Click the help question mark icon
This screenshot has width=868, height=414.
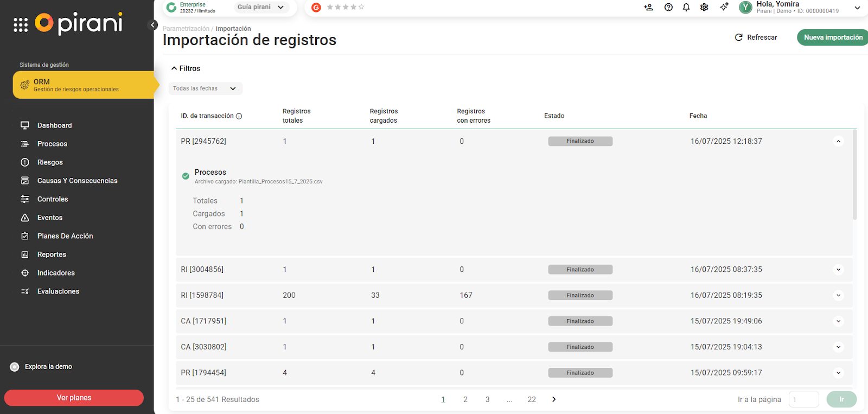click(668, 7)
